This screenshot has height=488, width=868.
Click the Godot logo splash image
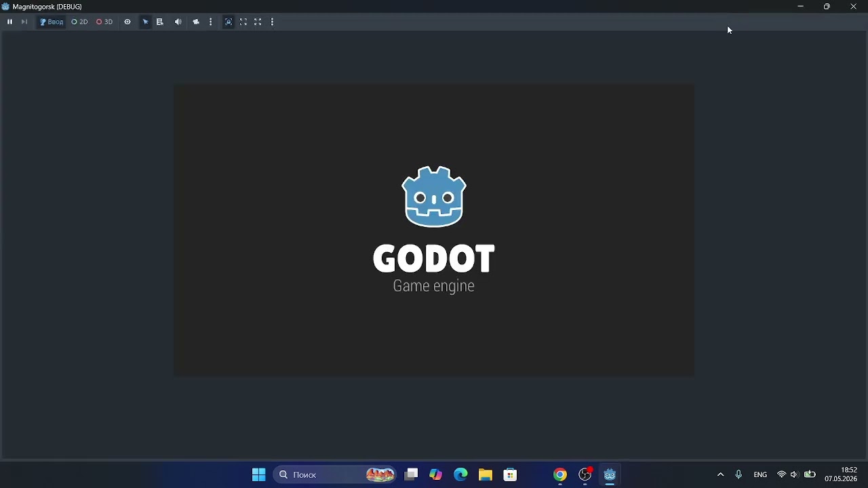pos(434,230)
